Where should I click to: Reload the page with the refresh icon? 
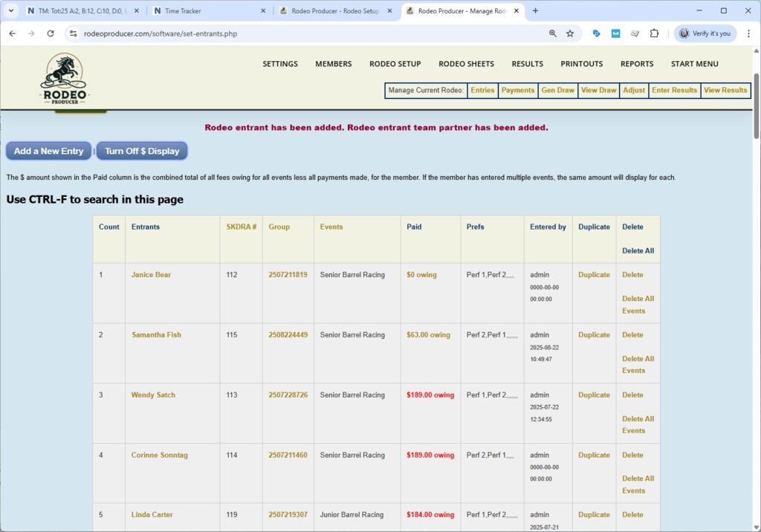51,33
